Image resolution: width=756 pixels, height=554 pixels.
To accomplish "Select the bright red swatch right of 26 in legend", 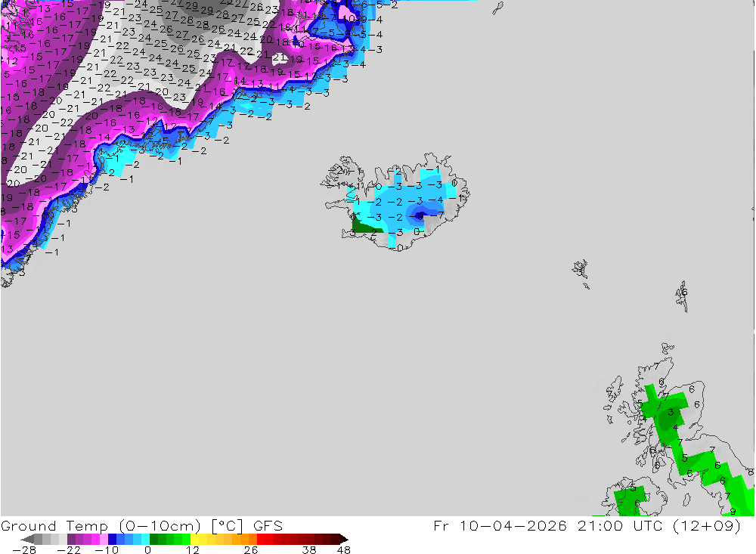I will click(261, 540).
